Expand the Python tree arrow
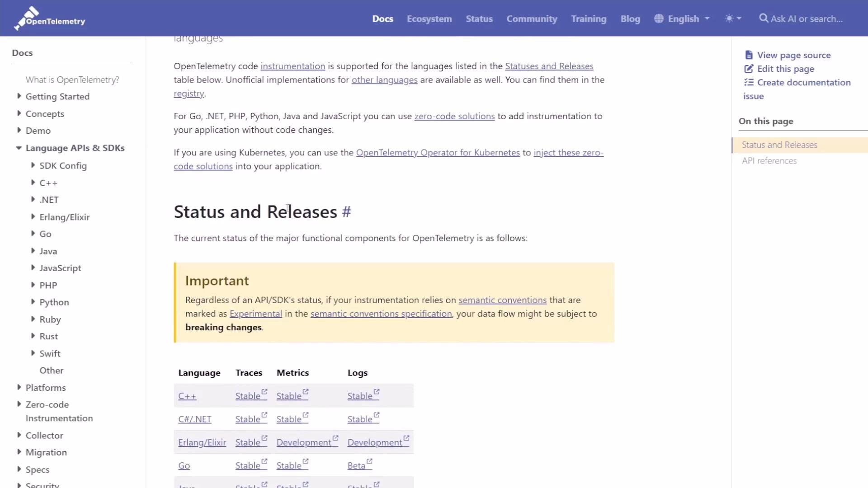This screenshot has width=868, height=488. 33,301
